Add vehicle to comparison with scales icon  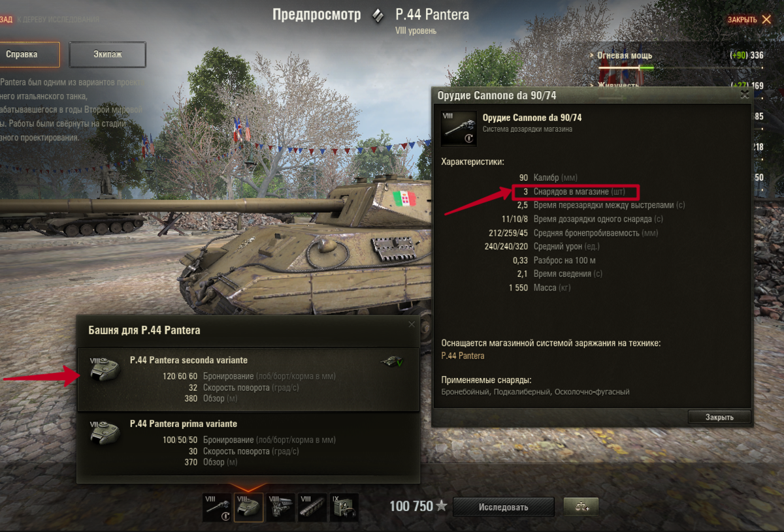[x=581, y=507]
